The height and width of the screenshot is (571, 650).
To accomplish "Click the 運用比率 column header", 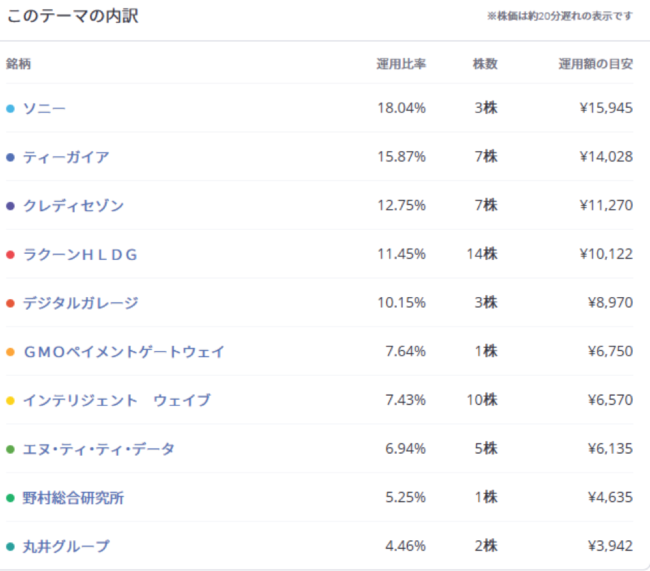I will 400,64.
